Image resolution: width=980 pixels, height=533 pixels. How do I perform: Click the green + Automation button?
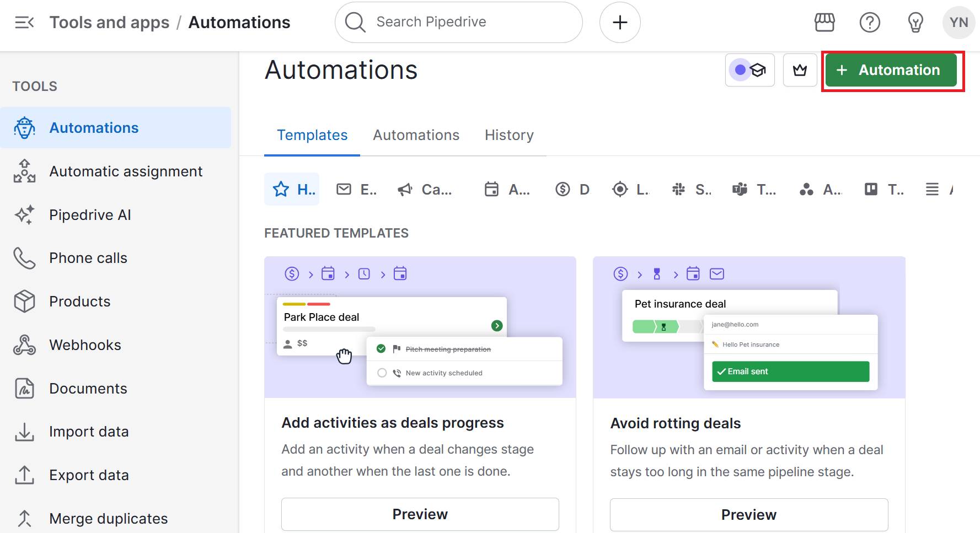click(x=891, y=70)
